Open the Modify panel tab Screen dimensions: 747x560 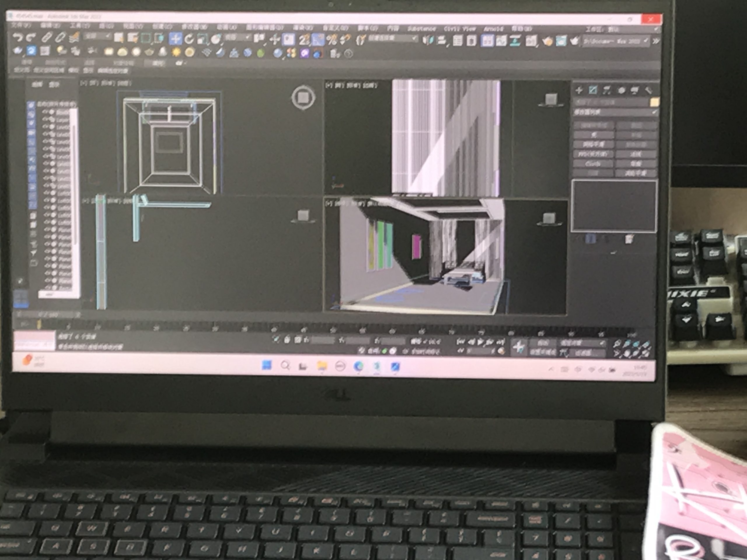(593, 90)
